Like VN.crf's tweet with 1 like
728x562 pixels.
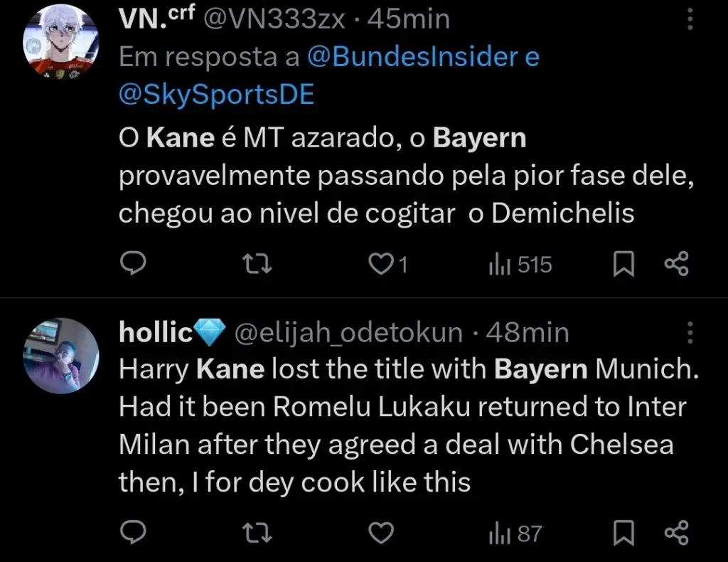tap(382, 265)
